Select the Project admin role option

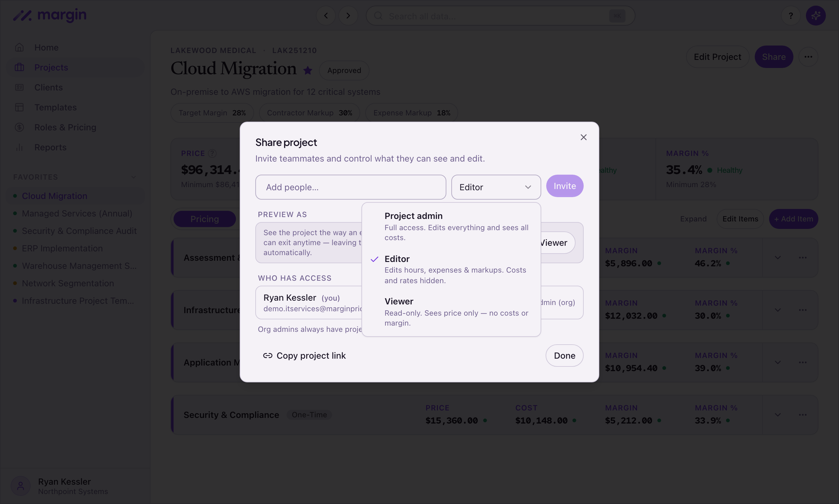click(451, 226)
